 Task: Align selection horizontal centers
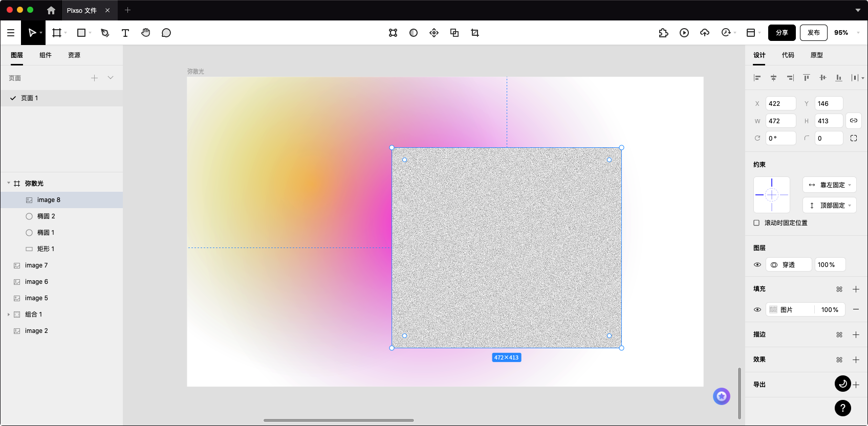774,78
